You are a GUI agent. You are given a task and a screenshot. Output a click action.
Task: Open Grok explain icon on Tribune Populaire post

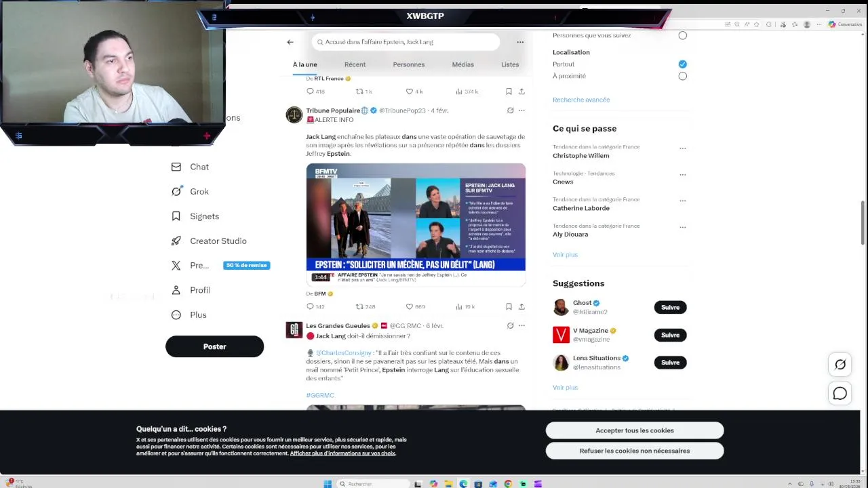pyautogui.click(x=510, y=110)
